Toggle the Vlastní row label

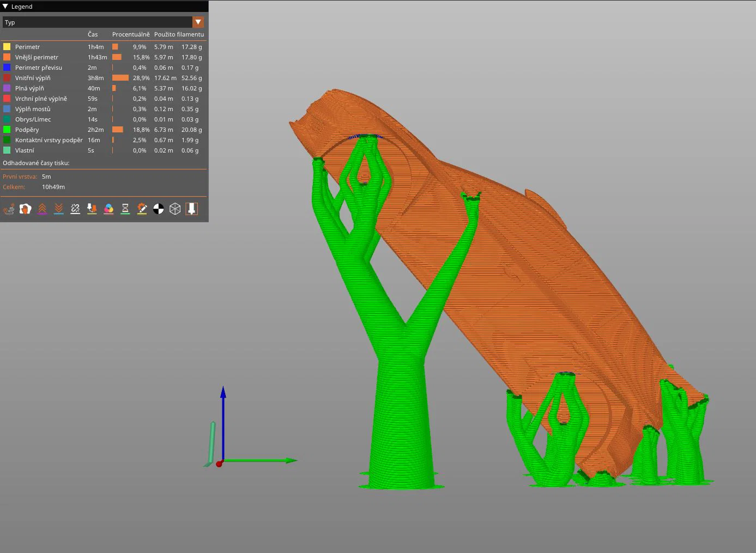point(25,150)
